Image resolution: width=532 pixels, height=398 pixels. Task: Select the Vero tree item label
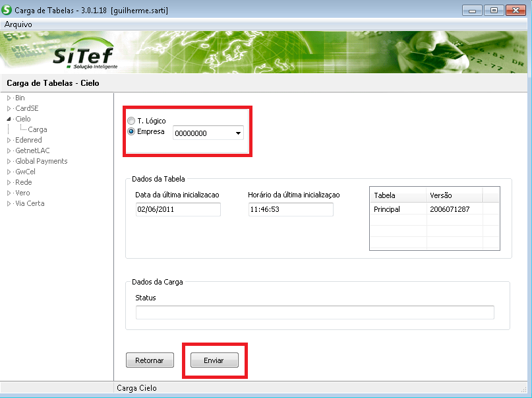coord(22,193)
